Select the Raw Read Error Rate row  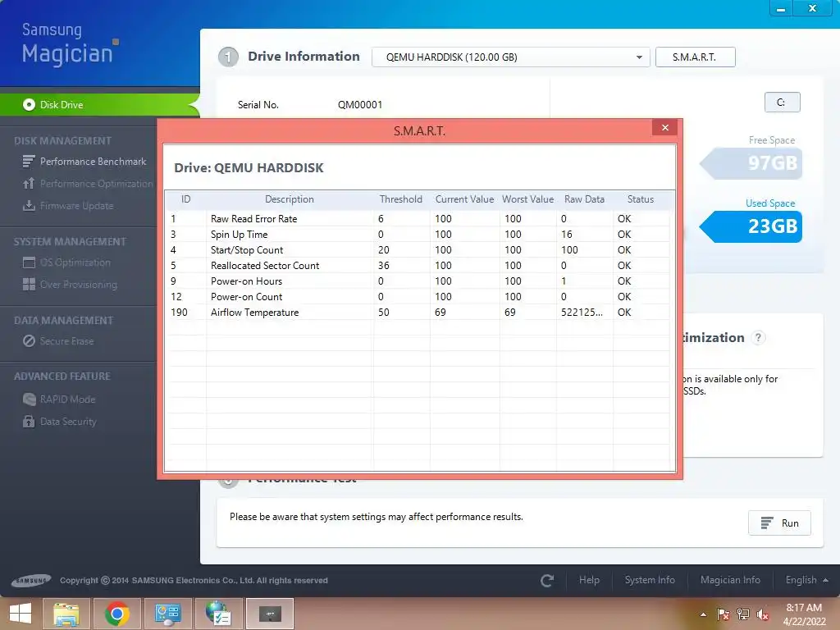click(x=418, y=218)
